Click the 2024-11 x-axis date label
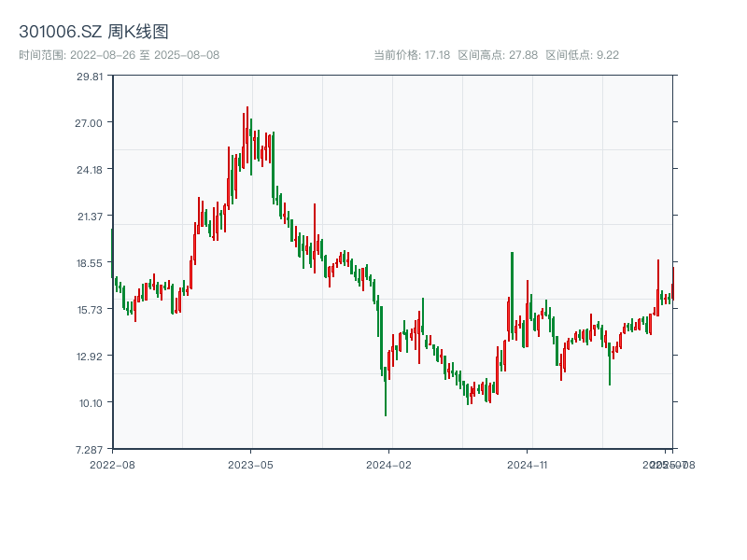747x560 pixels. tap(528, 464)
